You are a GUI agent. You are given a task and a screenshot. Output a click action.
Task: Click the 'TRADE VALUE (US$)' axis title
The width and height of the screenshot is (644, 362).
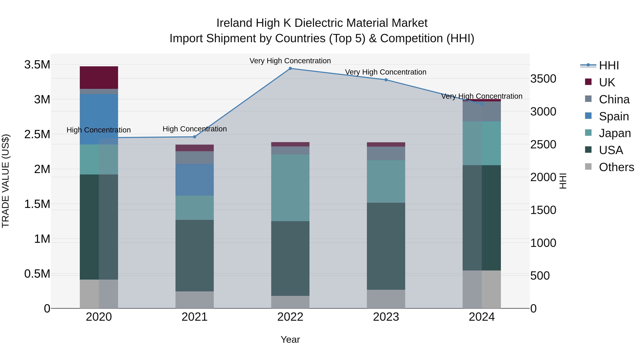6,181
